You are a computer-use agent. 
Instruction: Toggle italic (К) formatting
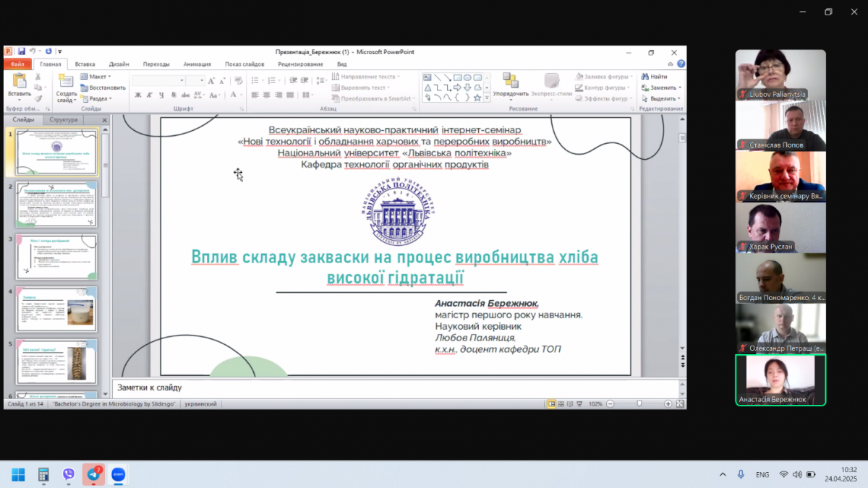click(148, 95)
